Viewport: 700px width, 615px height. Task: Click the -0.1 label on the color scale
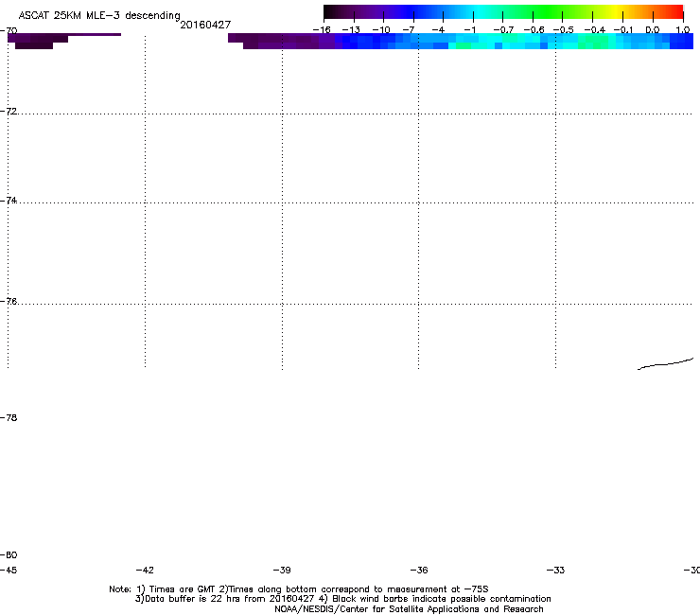(x=623, y=30)
